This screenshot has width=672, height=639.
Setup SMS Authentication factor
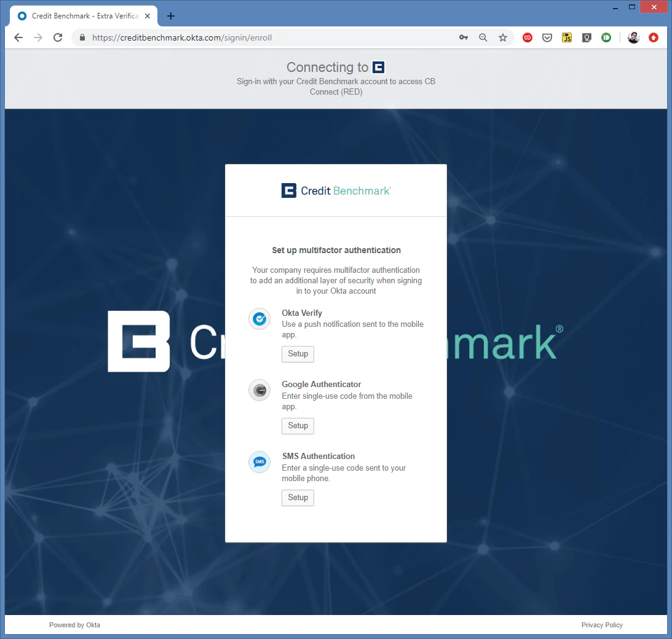pyautogui.click(x=298, y=498)
